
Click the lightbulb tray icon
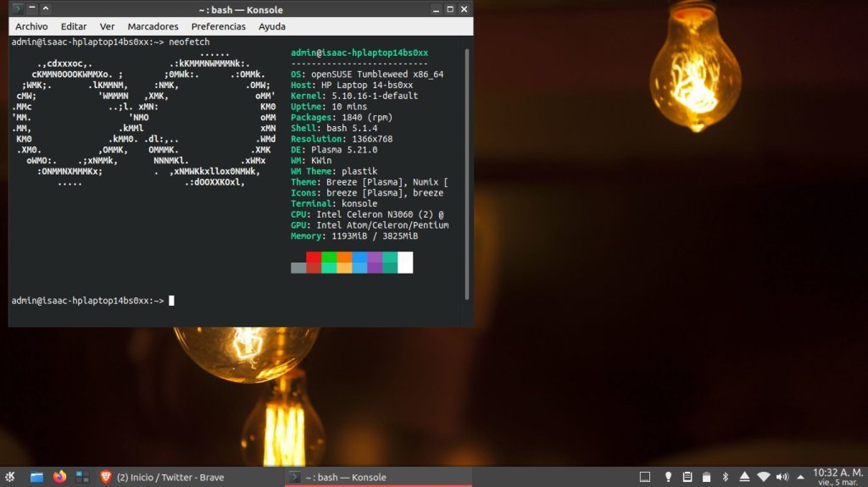tap(668, 477)
